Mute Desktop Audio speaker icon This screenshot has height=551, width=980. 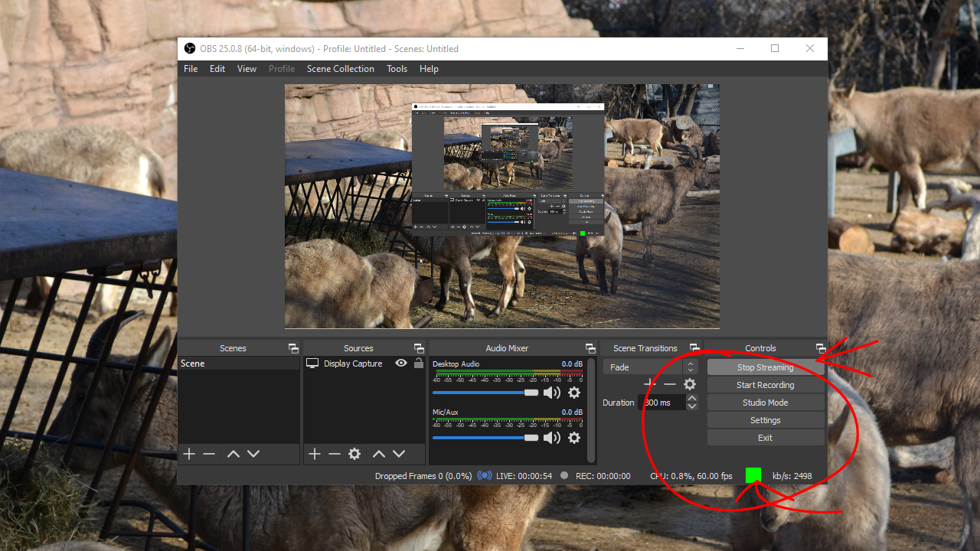click(x=551, y=393)
